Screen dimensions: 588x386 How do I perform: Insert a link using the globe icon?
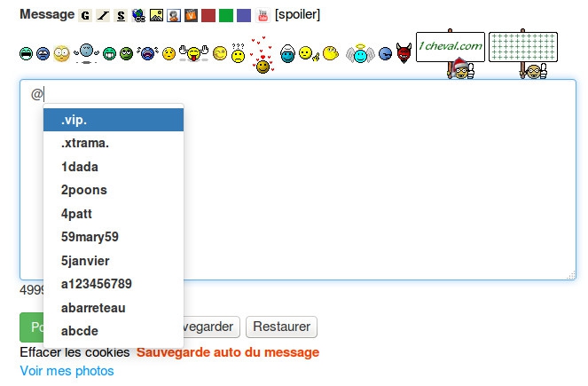(138, 15)
